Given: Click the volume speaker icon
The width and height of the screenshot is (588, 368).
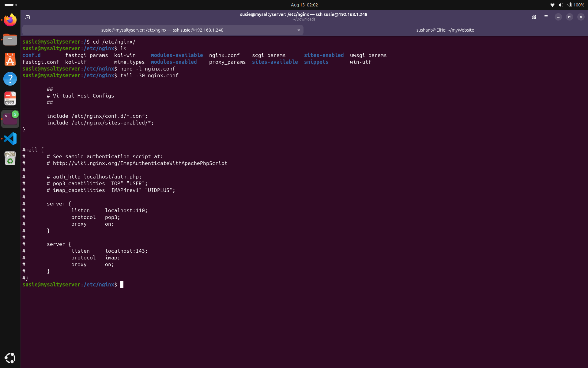Looking at the screenshot, I should click(561, 5).
